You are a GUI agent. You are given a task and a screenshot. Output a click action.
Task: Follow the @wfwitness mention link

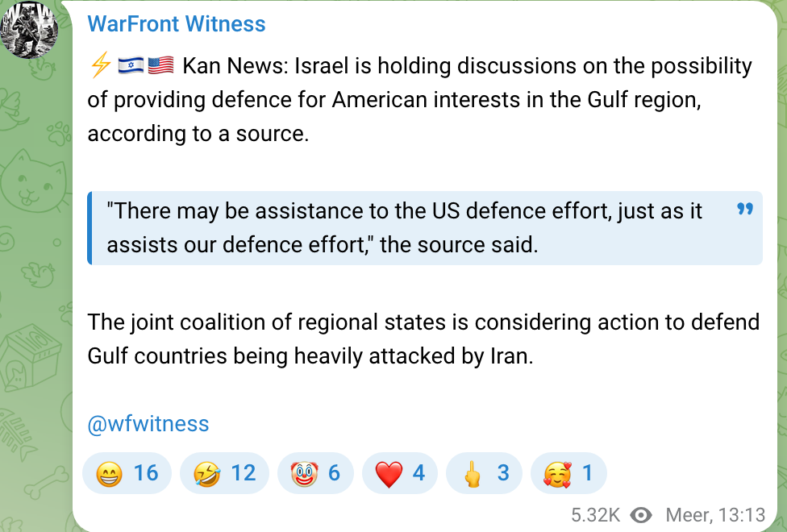coord(148,424)
